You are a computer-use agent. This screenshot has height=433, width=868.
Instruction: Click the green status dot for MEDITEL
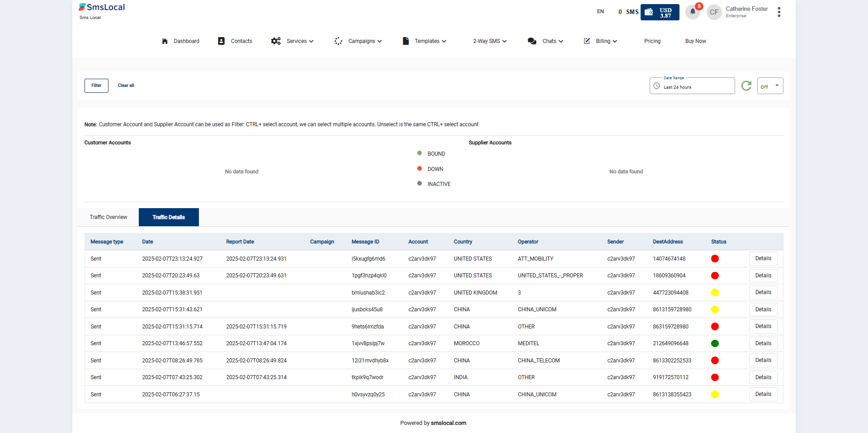pos(715,343)
